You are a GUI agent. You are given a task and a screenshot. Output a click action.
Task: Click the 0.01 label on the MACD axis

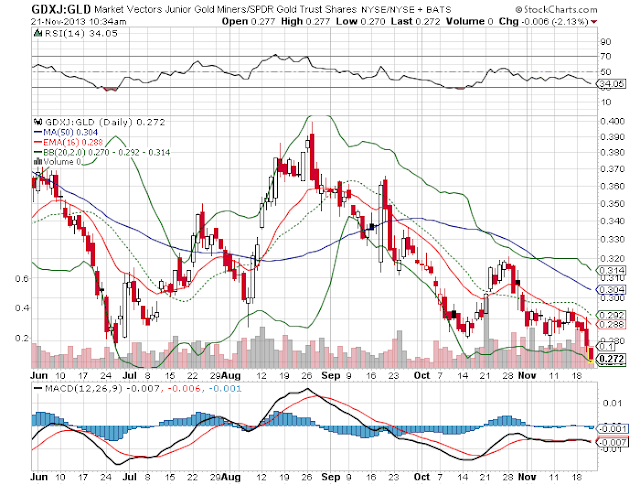[612, 403]
